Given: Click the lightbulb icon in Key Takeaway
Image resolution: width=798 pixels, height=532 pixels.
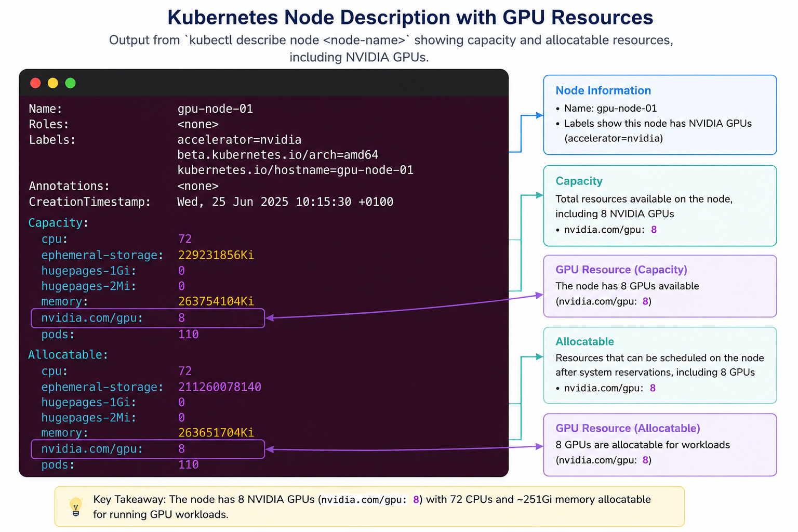Looking at the screenshot, I should click(x=76, y=507).
